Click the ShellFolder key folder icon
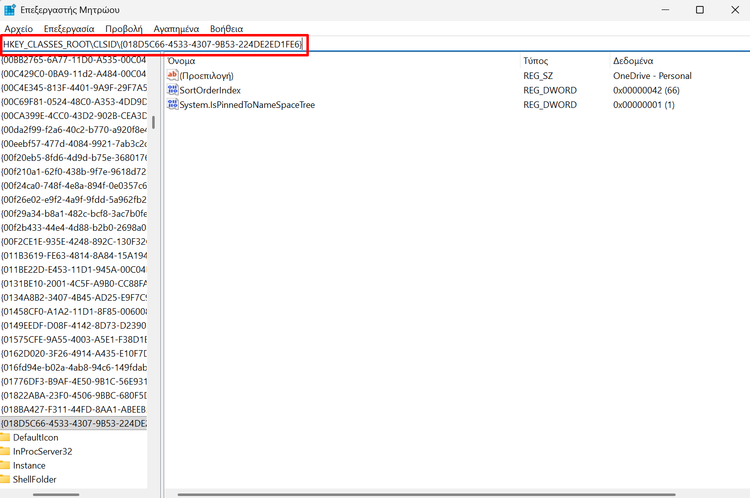Viewport: 750px width, 498px height. coord(5,480)
